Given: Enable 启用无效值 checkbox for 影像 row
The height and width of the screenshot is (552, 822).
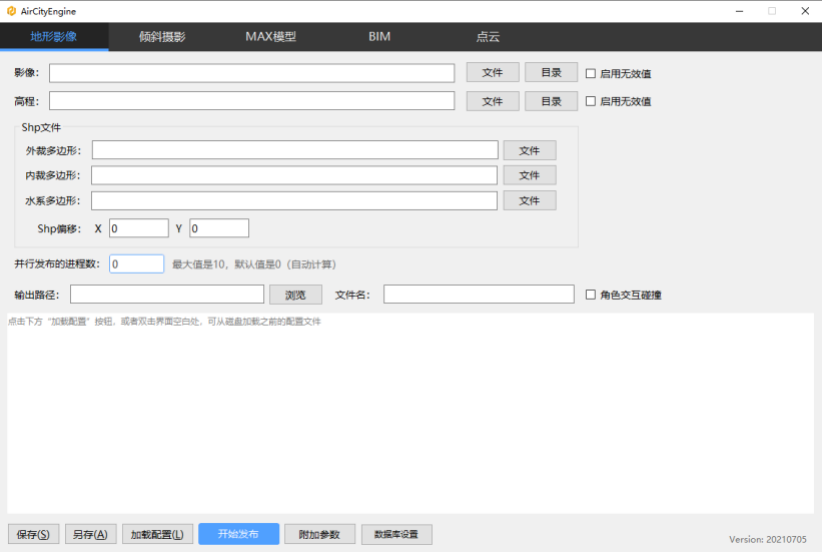Looking at the screenshot, I should click(591, 73).
